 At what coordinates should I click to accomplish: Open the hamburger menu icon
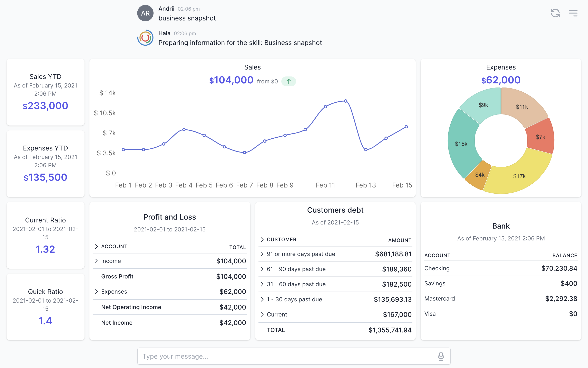pos(573,13)
